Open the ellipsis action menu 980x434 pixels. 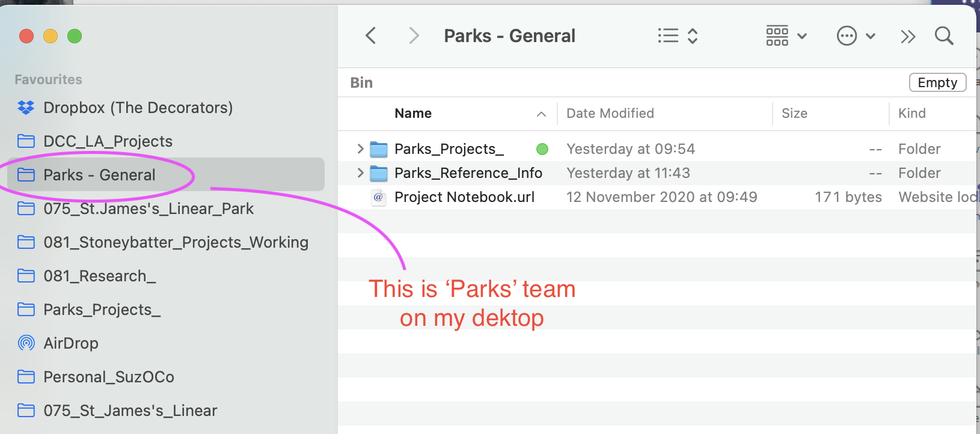coord(856,36)
